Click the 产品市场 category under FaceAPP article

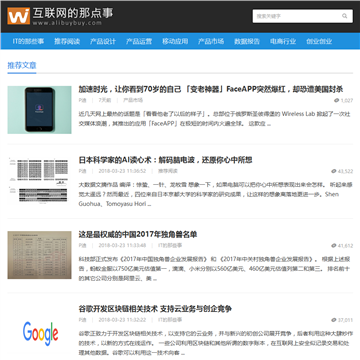tap(133, 100)
